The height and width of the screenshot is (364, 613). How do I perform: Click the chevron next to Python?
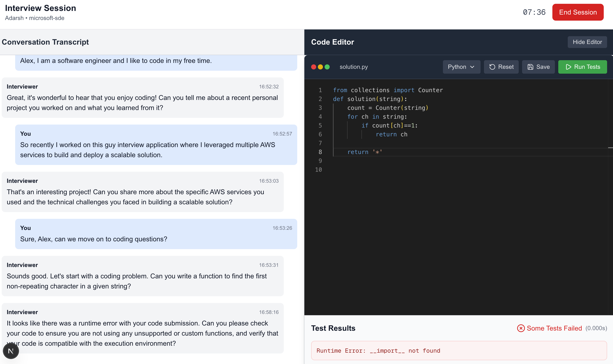coord(472,67)
